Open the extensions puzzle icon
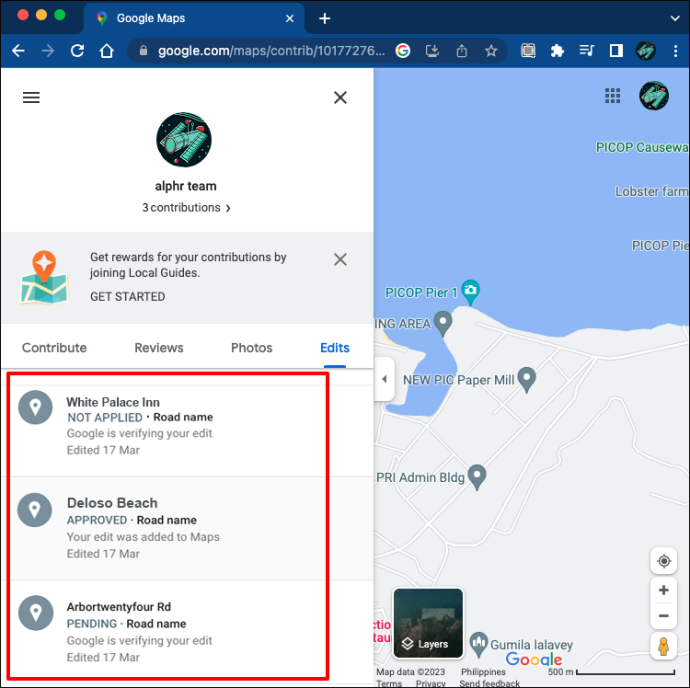The image size is (690, 688). (557, 51)
